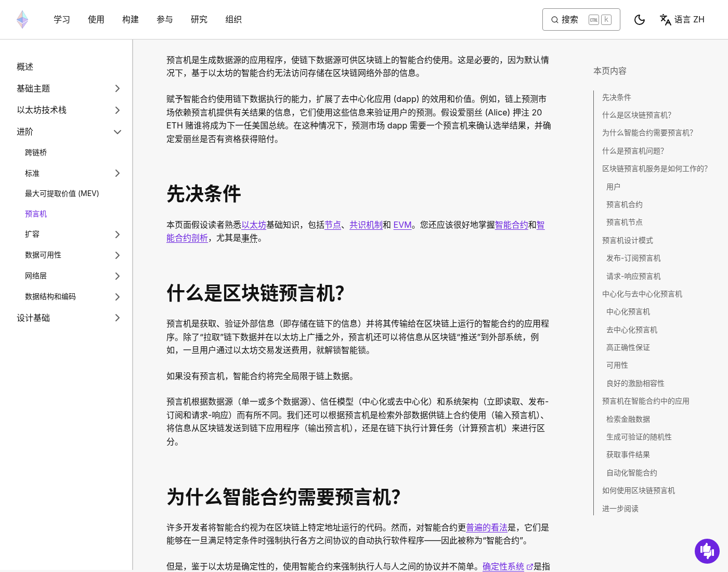Open the 使用 menu
This screenshot has height=572, width=728.
click(x=96, y=19)
